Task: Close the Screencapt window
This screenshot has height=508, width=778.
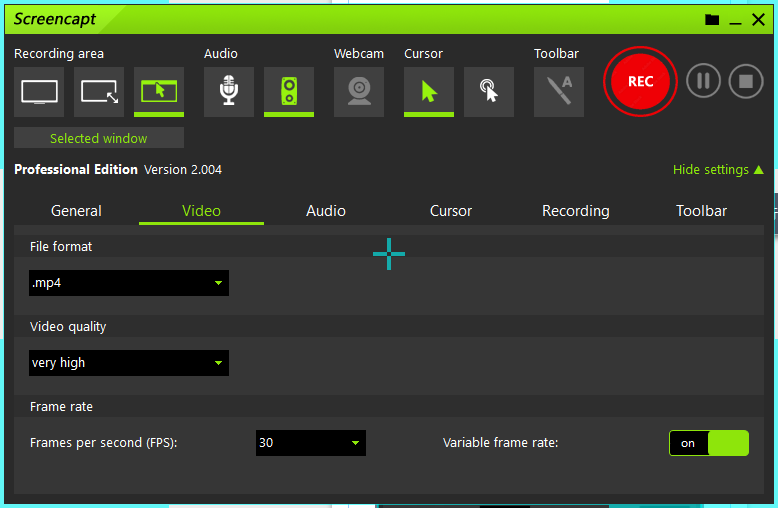Action: click(758, 20)
